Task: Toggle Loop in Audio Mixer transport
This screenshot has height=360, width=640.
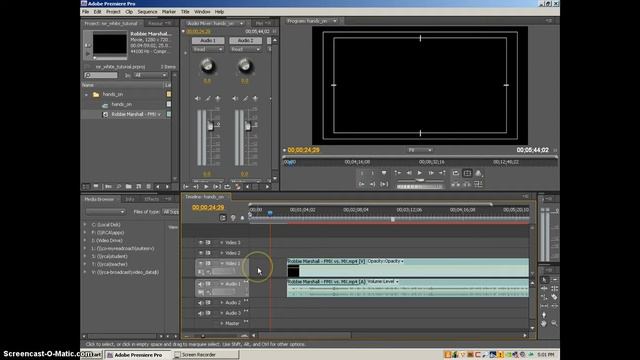Action: pyautogui.click(x=227, y=187)
